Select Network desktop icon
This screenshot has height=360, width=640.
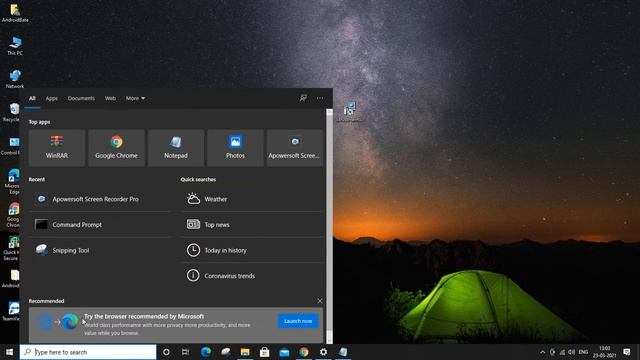click(x=15, y=79)
